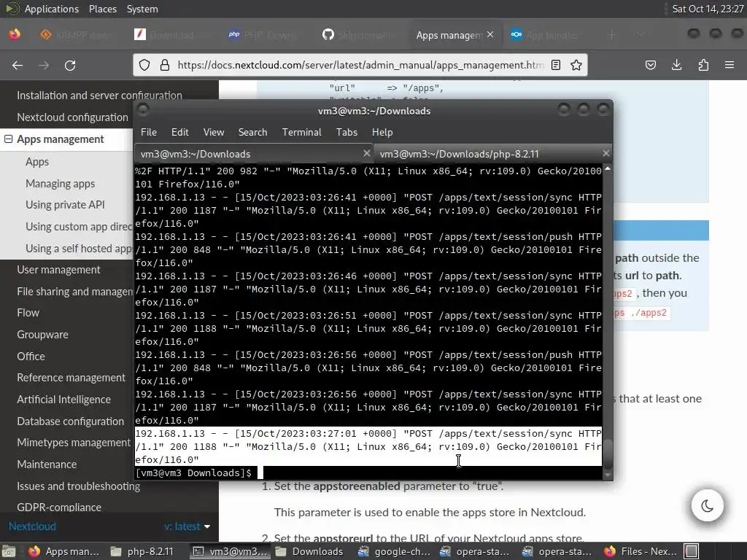This screenshot has height=560, width=747.
Task: Open the terminal Search menu
Action: [252, 132]
